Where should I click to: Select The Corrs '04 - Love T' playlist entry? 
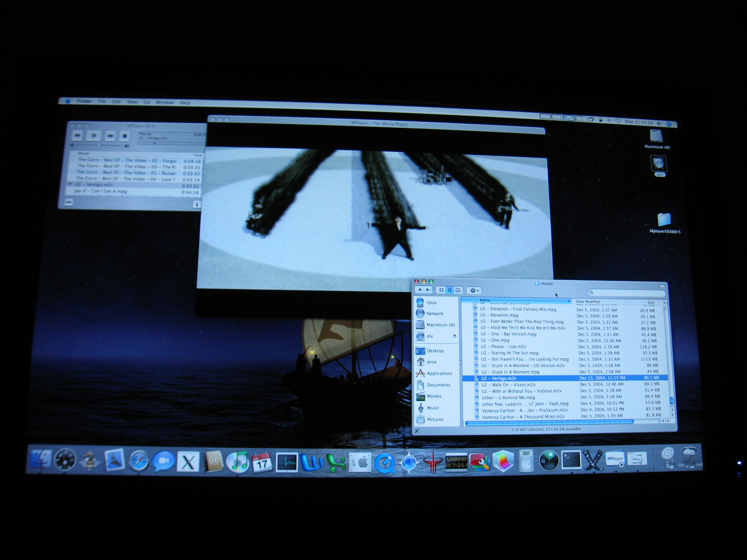[135, 179]
